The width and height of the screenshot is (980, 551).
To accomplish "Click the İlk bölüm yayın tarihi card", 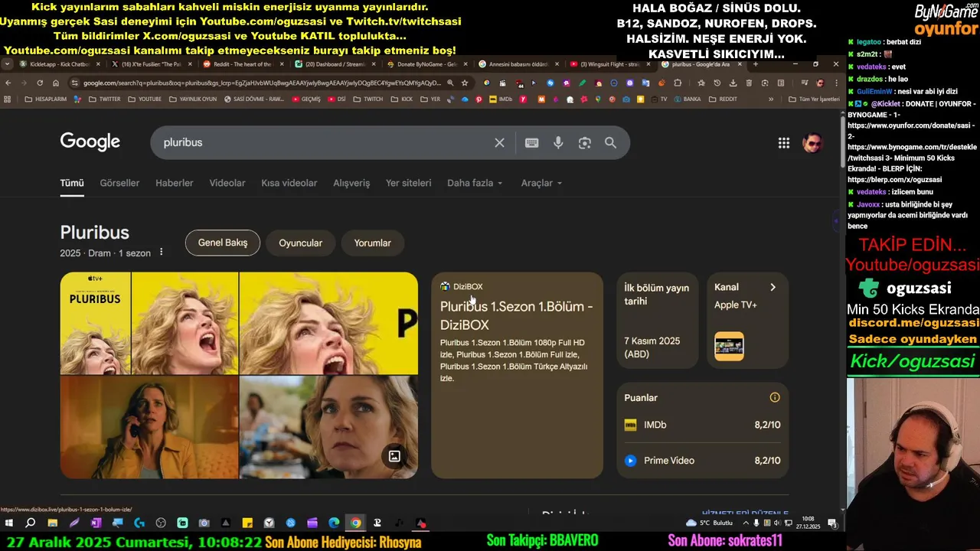I will click(657, 320).
